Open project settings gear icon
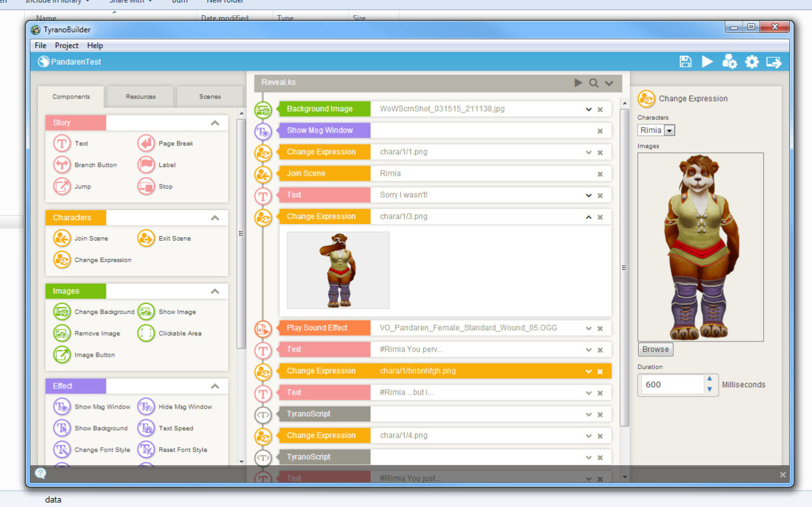Image resolution: width=812 pixels, height=507 pixels. coord(752,62)
